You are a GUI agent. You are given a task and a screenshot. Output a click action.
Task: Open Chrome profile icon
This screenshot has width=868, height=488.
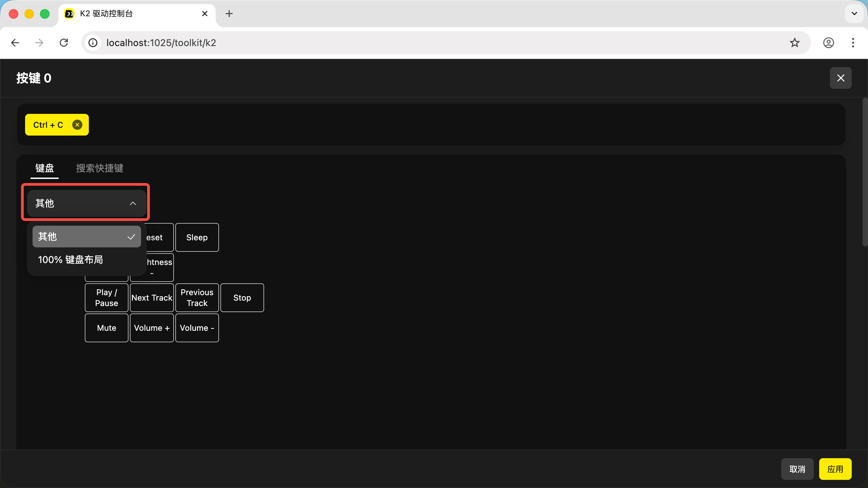coord(828,43)
